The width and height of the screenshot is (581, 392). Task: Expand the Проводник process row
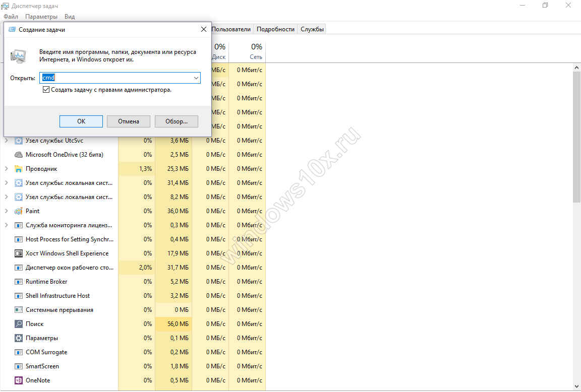[x=6, y=169]
